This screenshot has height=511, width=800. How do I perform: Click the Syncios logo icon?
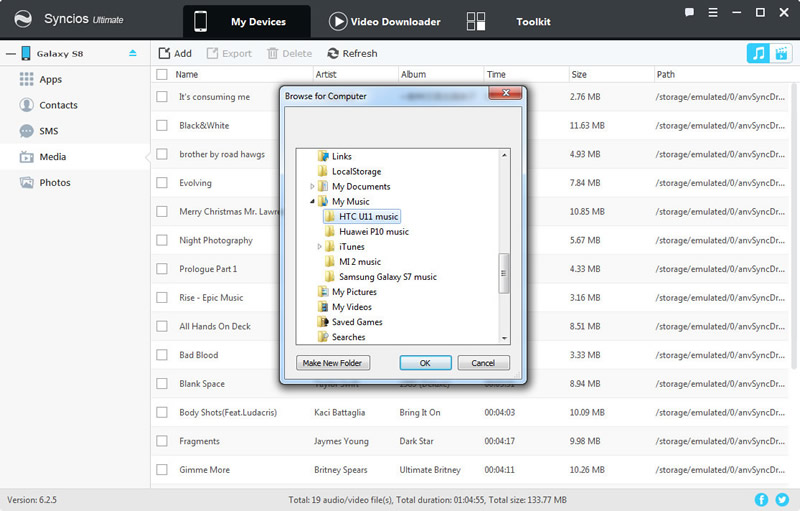pos(23,19)
